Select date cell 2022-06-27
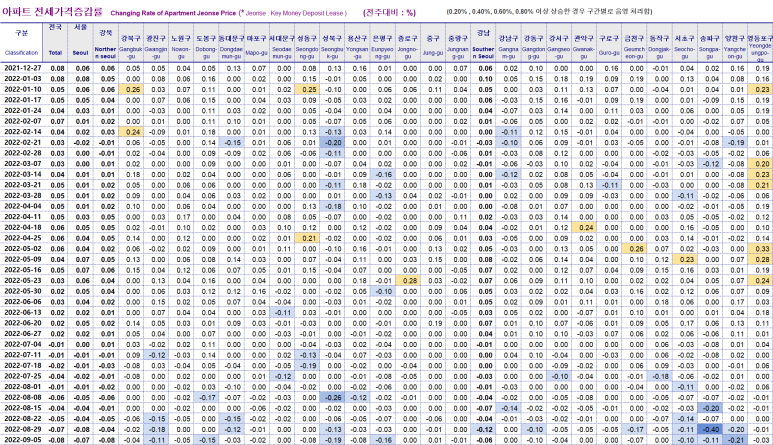Image resolution: width=773 pixels, height=445 pixels. (22, 334)
